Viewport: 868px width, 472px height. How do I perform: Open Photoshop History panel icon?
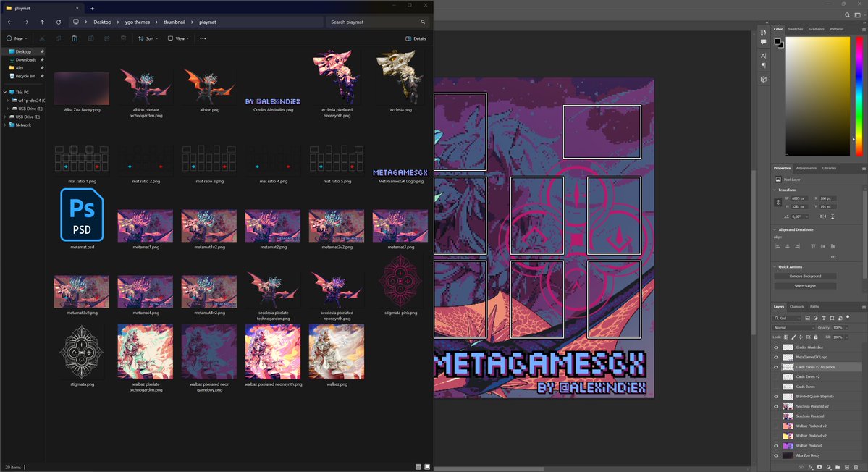tap(763, 33)
